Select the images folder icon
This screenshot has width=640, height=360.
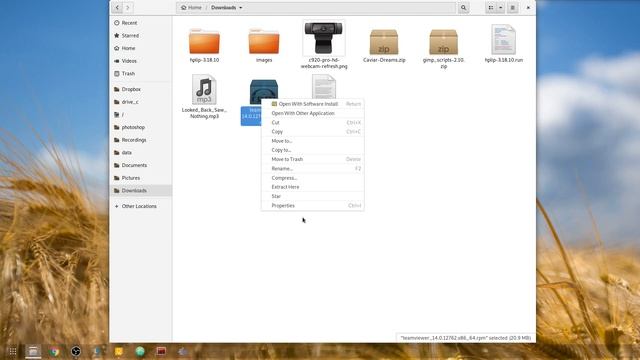tap(264, 41)
